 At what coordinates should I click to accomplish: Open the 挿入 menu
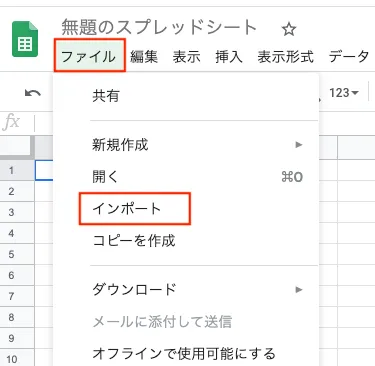pos(229,56)
